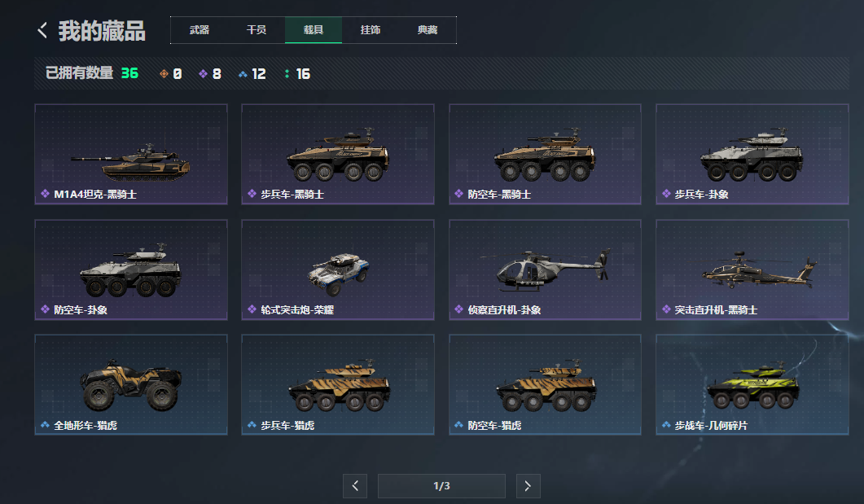Select the 载具 tab
Image resolution: width=864 pixels, height=504 pixels.
pyautogui.click(x=314, y=30)
